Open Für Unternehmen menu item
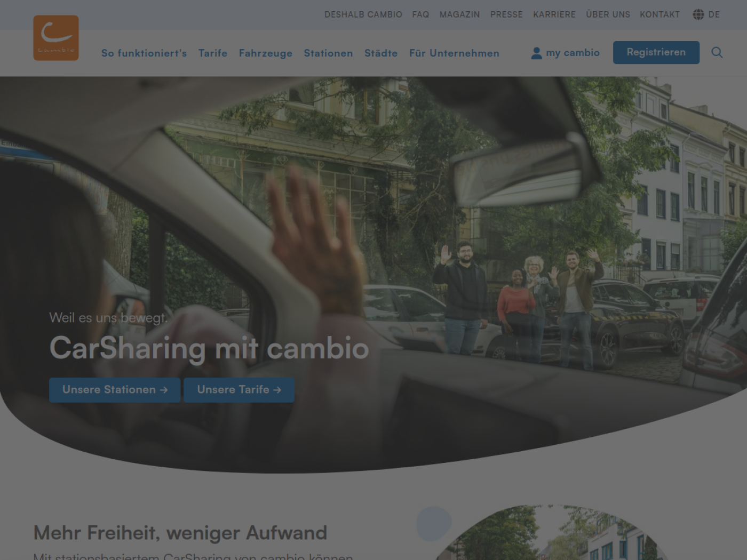The width and height of the screenshot is (747, 560). tap(455, 53)
